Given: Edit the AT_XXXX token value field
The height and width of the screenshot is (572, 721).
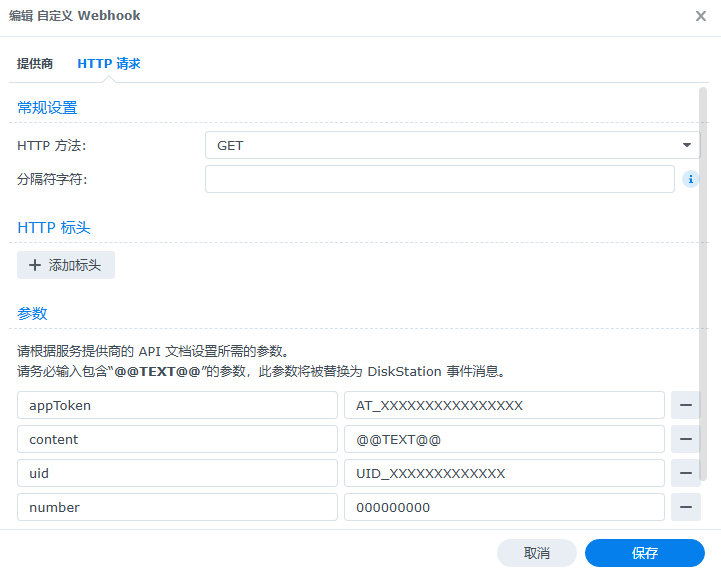Looking at the screenshot, I should pyautogui.click(x=504, y=405).
